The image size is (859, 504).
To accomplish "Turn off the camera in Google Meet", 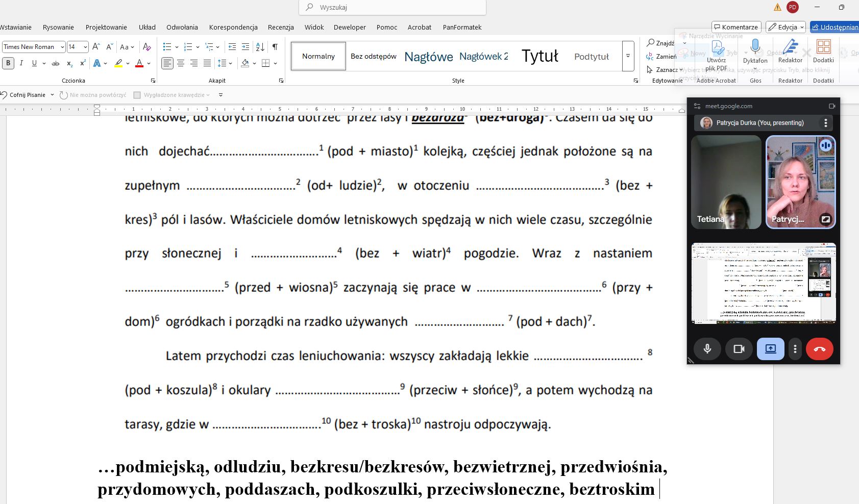I will [739, 349].
